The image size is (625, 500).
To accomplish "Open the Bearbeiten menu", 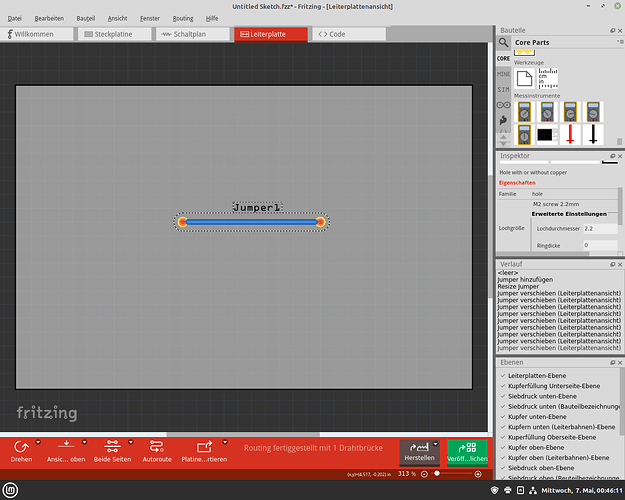I will [49, 18].
